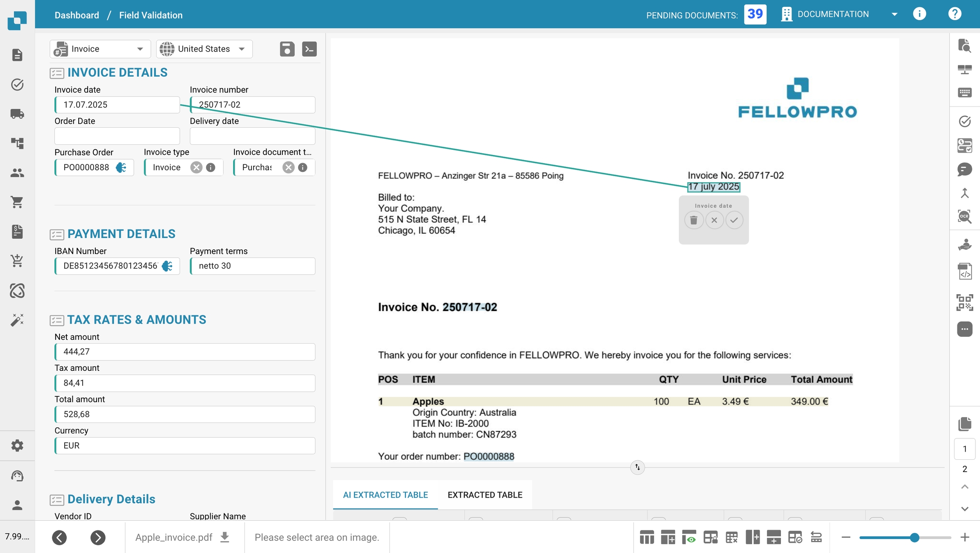This screenshot has height=553, width=980.
Task: Open the comments chat bubble icon
Action: pyautogui.click(x=964, y=169)
